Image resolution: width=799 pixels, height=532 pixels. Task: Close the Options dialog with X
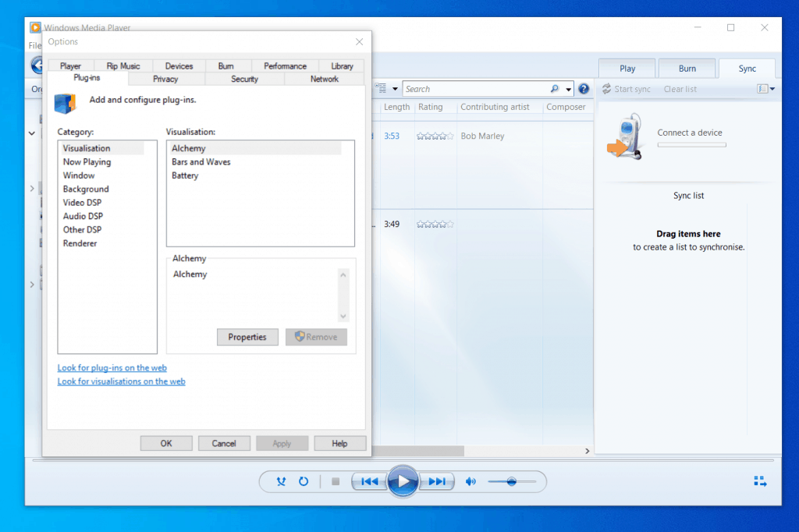pyautogui.click(x=359, y=42)
